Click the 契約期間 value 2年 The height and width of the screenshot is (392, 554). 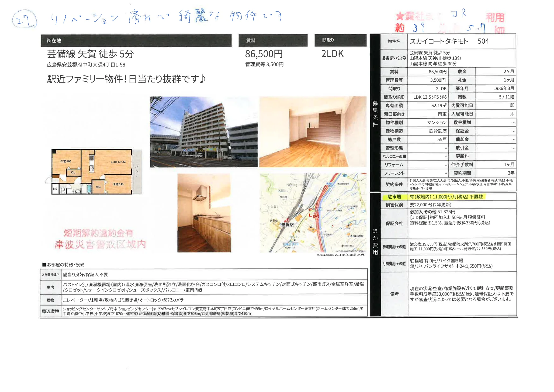point(511,173)
